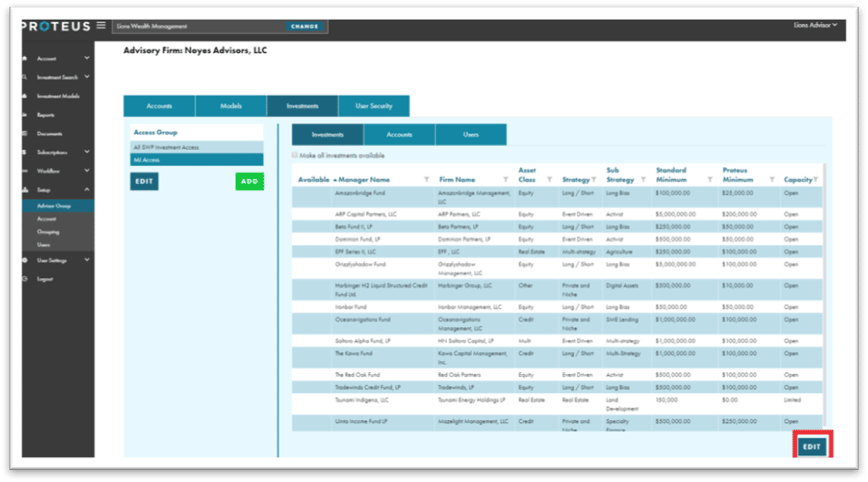Select the Amazonbridge Fund row
The image size is (868, 482).
(x=557, y=197)
